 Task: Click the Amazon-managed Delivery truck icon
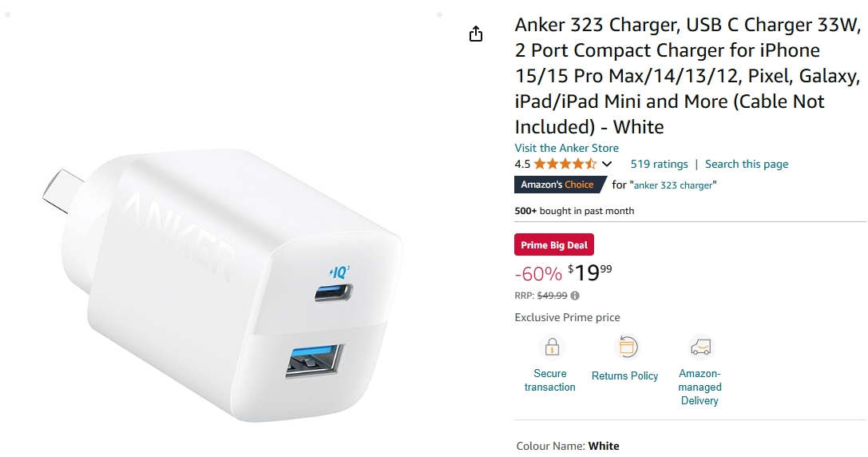coord(701,348)
